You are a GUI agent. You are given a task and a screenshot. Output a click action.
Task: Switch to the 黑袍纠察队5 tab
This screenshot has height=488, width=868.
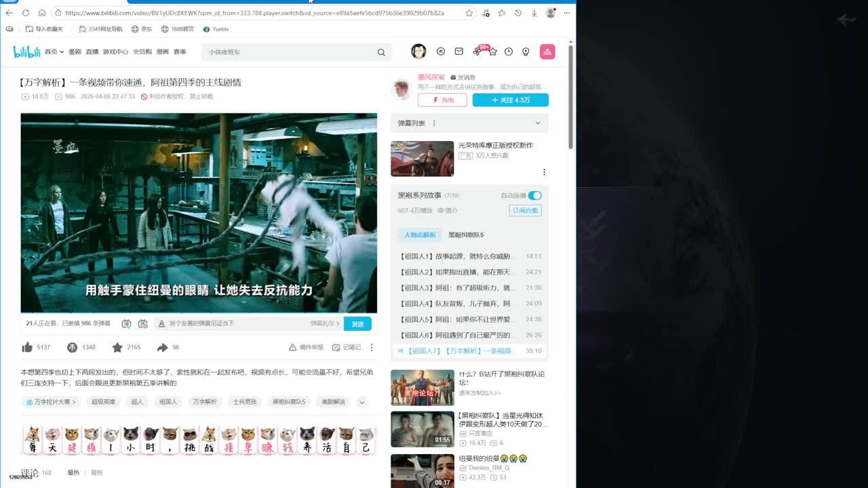click(x=466, y=235)
